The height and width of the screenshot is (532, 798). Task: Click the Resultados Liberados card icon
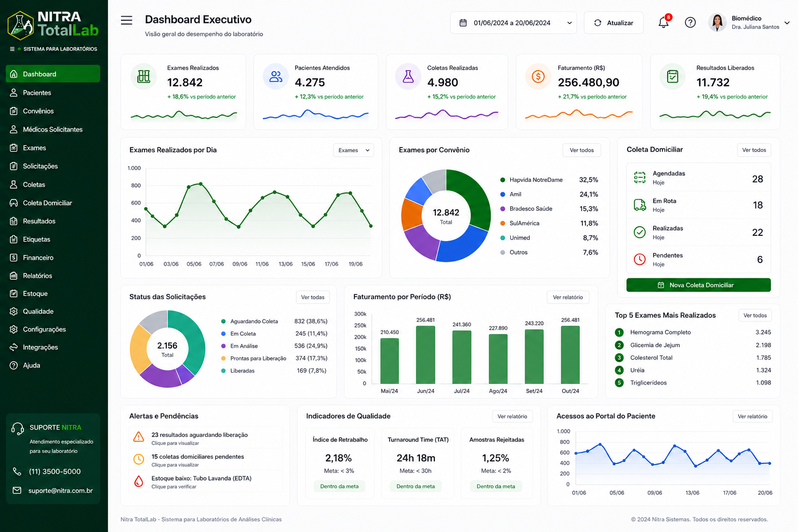tap(672, 76)
